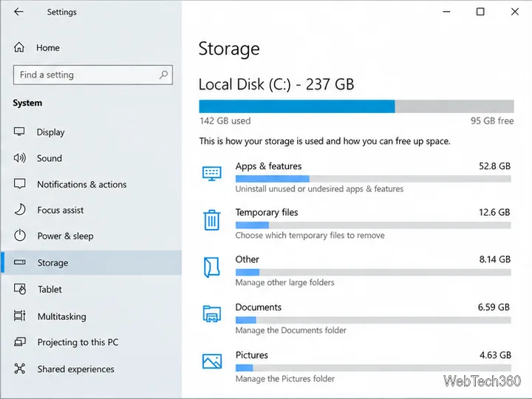Click the Storage drive icon in sidebar
The image size is (532, 399).
pos(20,262)
